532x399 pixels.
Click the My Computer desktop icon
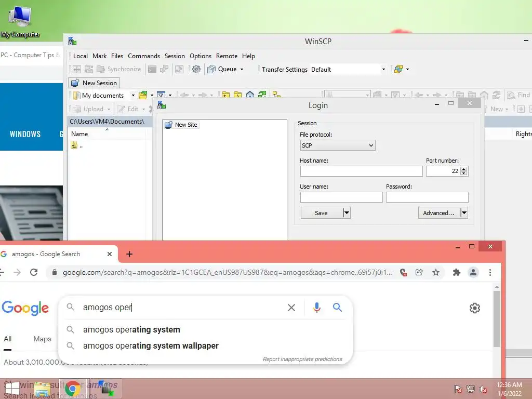20,21
